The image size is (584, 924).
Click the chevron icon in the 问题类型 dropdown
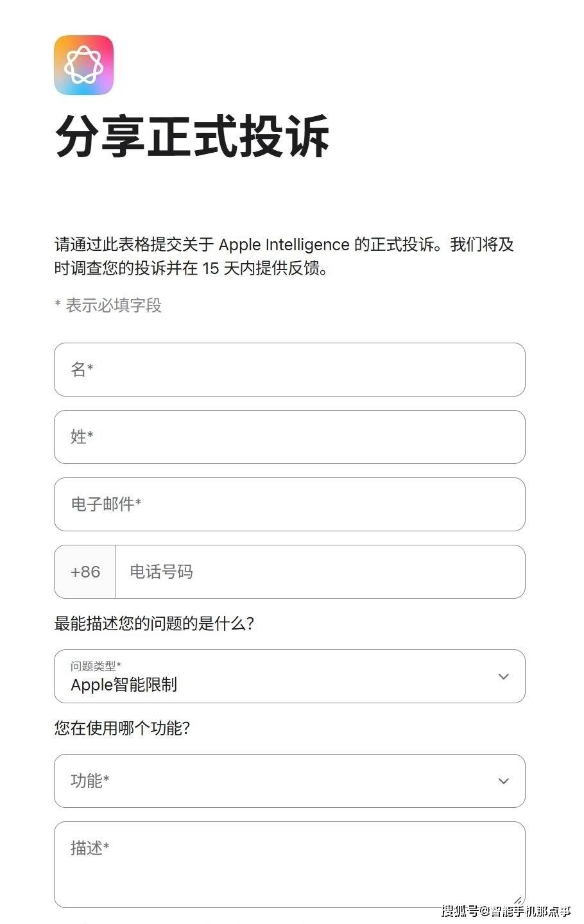pos(504,676)
